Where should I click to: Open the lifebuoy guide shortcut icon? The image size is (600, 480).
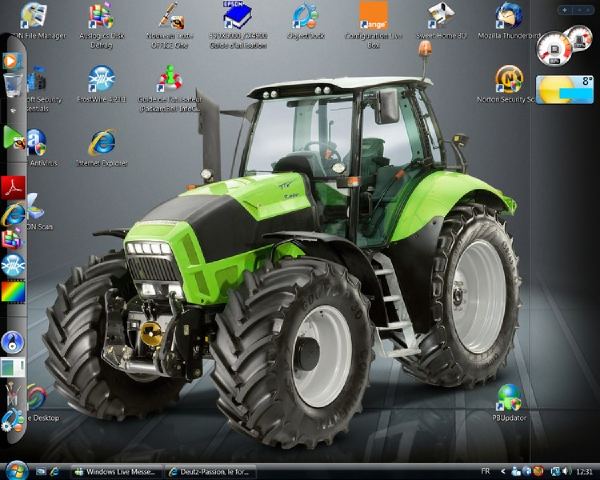(170, 89)
